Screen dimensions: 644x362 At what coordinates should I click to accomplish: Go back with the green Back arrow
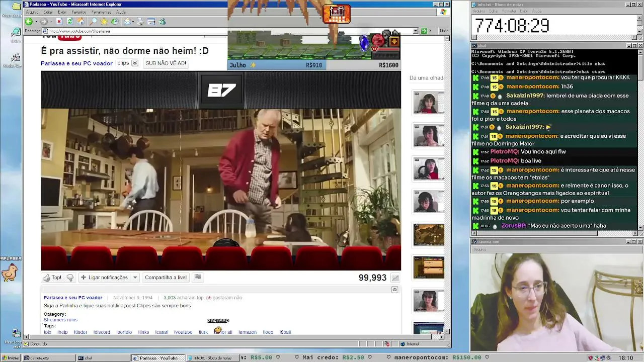pos(29,22)
